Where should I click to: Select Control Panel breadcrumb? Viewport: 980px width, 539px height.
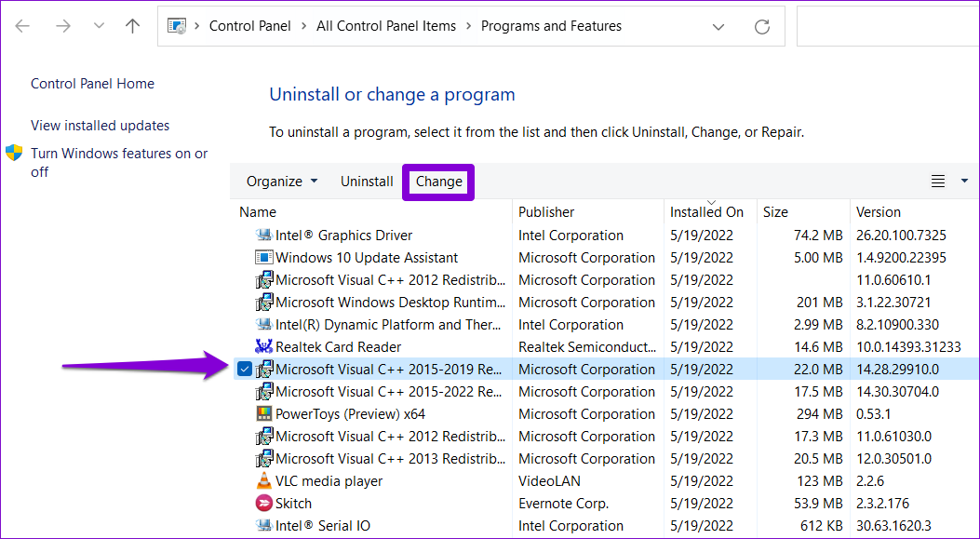[250, 26]
